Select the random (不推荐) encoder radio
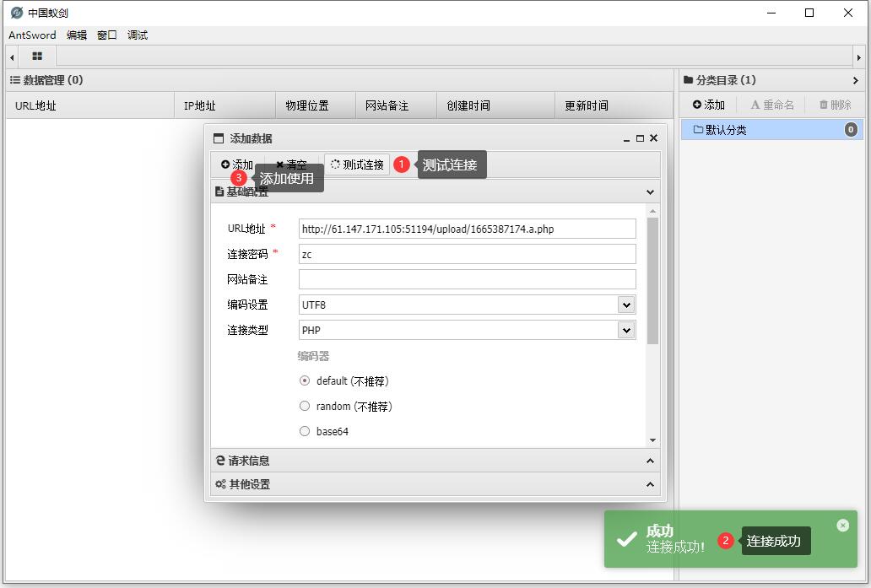 point(305,406)
